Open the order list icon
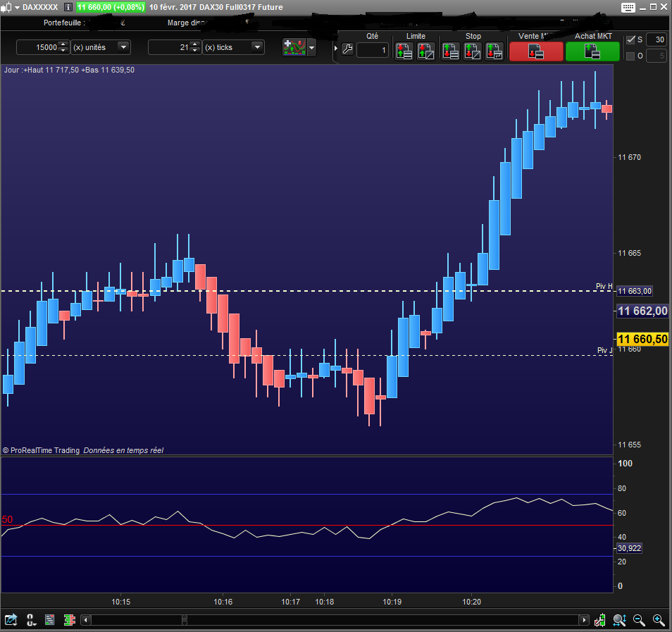This screenshot has height=632, width=672. (x=50, y=620)
